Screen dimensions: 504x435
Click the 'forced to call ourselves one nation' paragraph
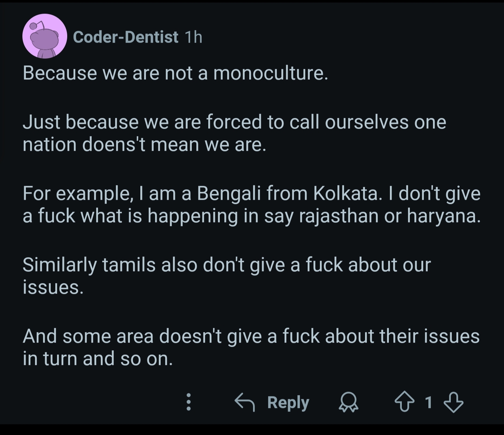(234, 133)
